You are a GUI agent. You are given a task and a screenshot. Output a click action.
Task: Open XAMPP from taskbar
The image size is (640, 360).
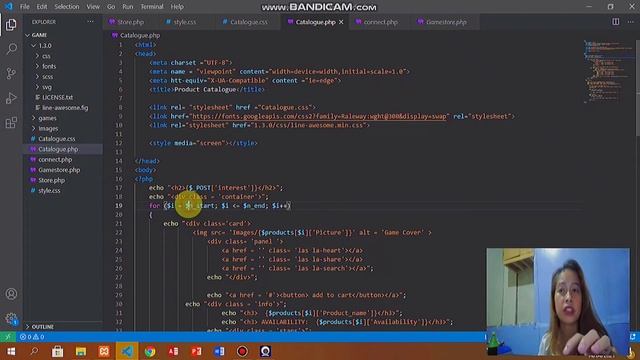tap(104, 351)
